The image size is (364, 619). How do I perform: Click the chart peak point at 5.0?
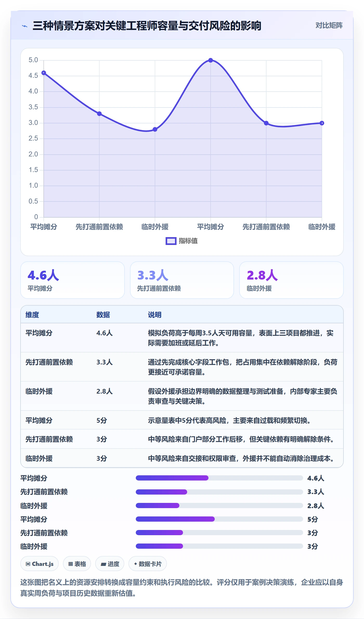pos(211,60)
